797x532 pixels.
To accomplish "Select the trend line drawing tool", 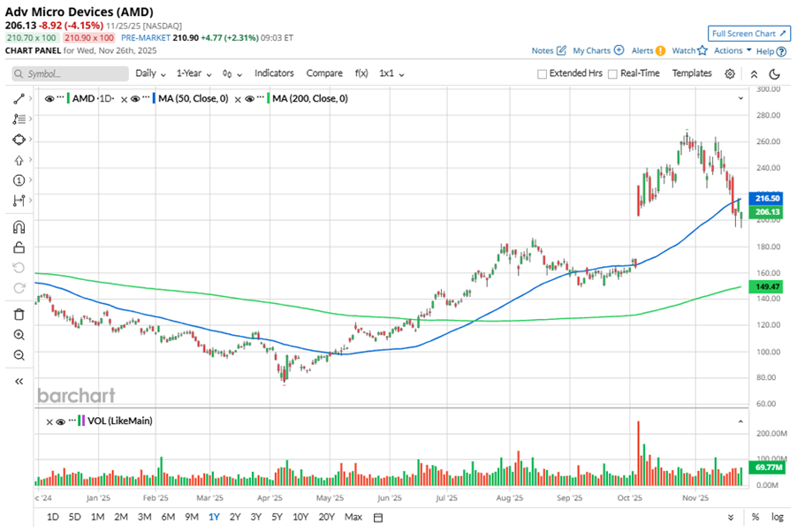I will [x=19, y=99].
